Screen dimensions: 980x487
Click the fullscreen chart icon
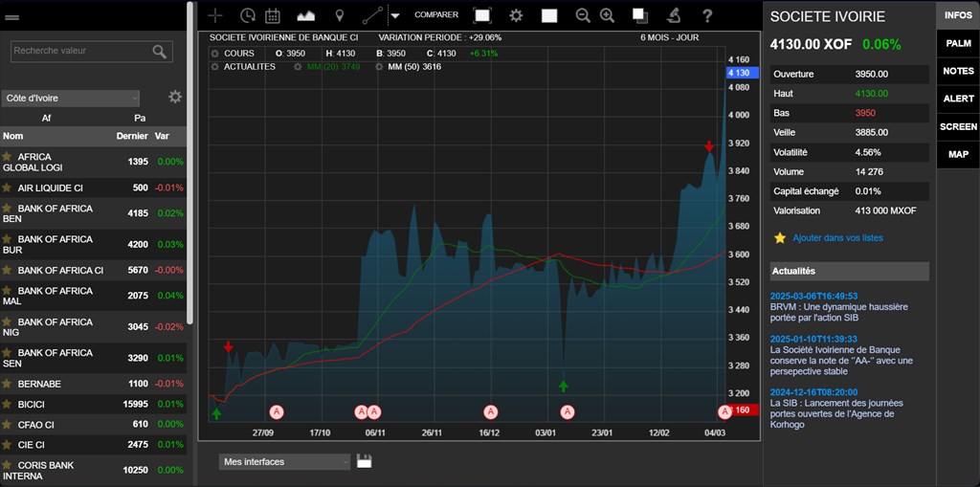pos(482,15)
